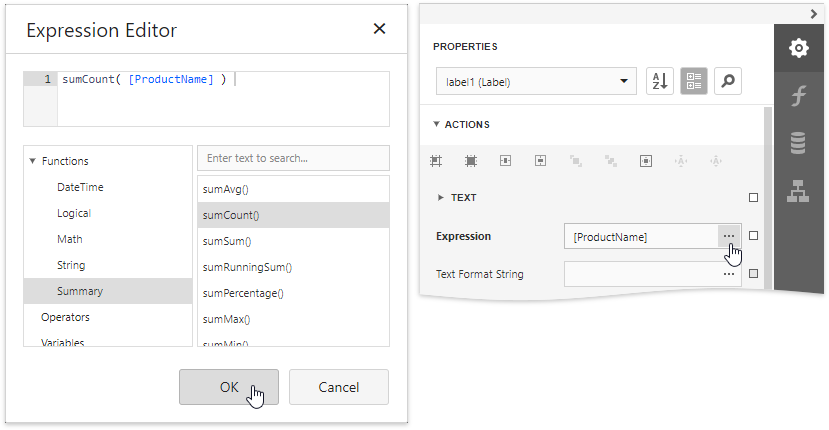Sort properties alphabetically with A-Z button

[660, 81]
